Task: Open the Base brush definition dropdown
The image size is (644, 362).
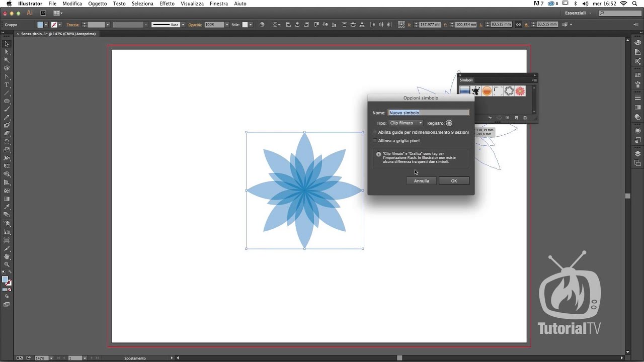Action: click(183, 25)
